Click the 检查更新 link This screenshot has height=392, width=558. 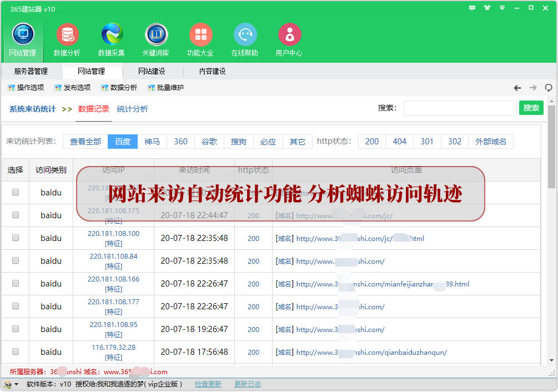pyautogui.click(x=208, y=384)
